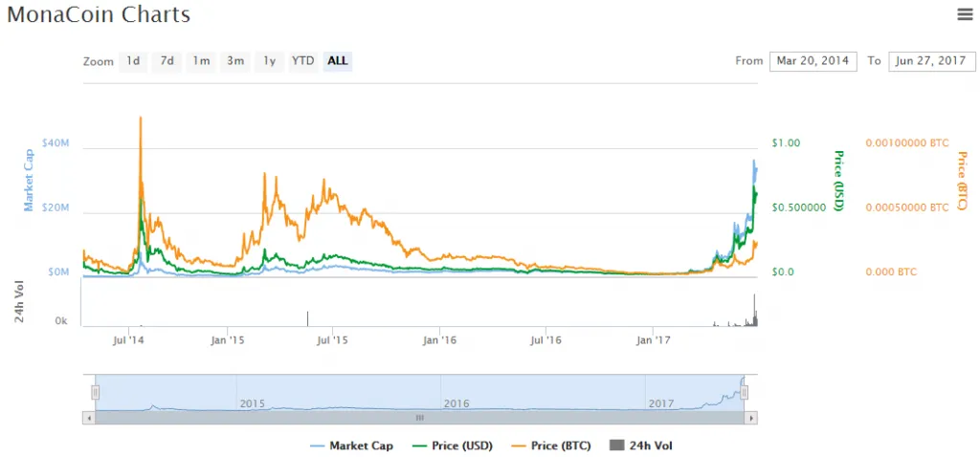
Task: Click the $40M market cap axis label
Action: click(x=55, y=143)
